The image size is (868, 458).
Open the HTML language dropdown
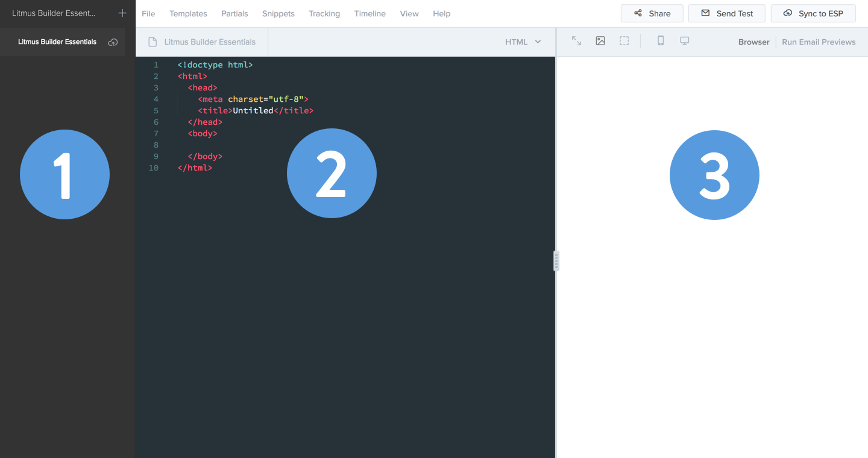point(522,42)
